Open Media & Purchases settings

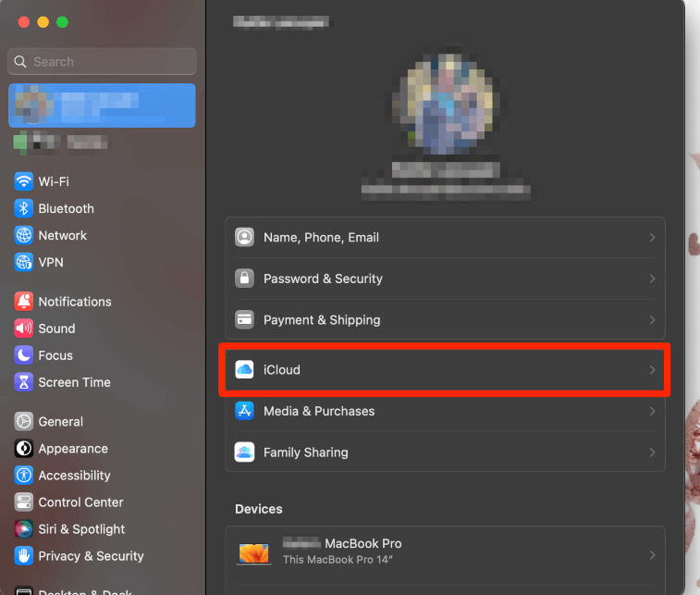point(319,411)
